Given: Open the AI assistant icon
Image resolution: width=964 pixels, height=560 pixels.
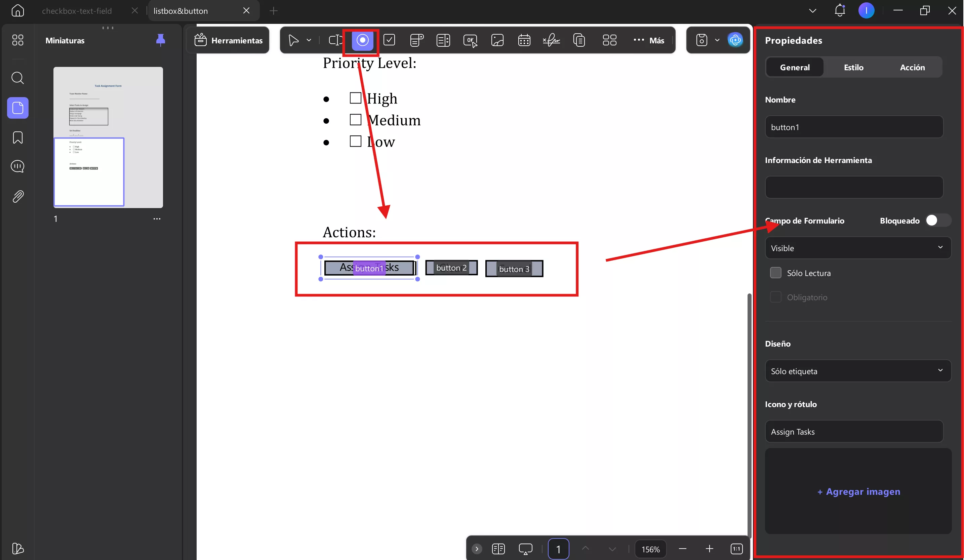Looking at the screenshot, I should click(735, 40).
